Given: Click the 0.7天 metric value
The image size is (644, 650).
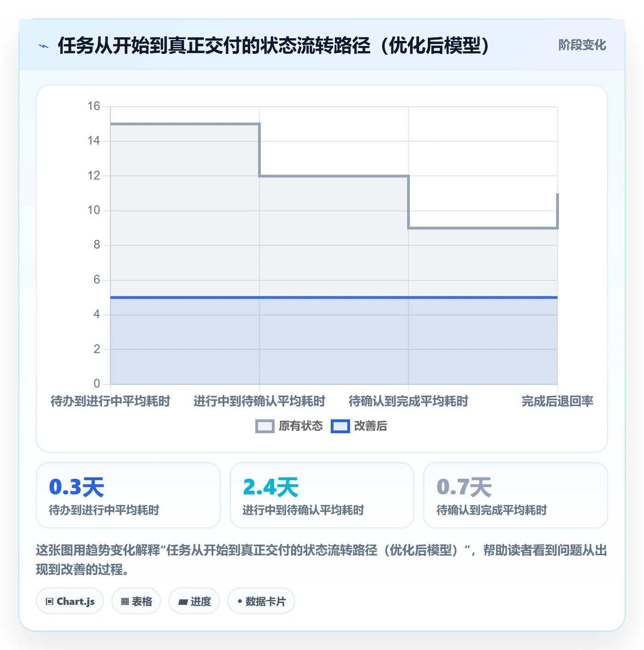Looking at the screenshot, I should [x=464, y=487].
